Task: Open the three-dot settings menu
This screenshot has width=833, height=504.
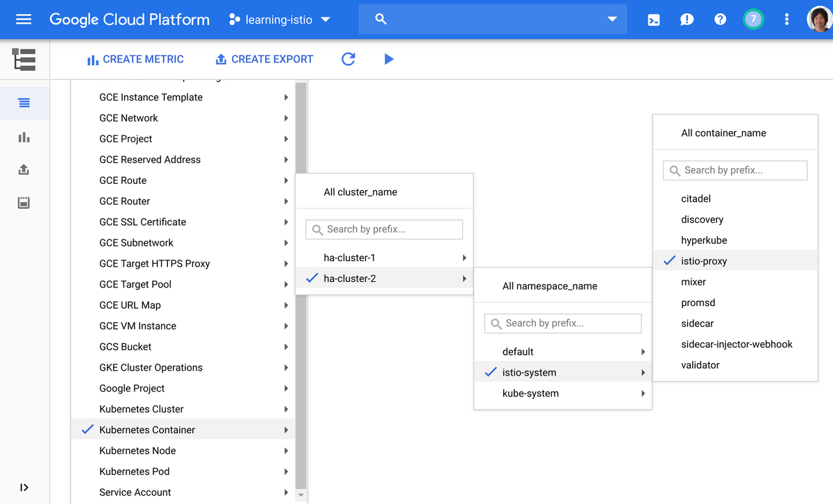Action: coord(786,19)
